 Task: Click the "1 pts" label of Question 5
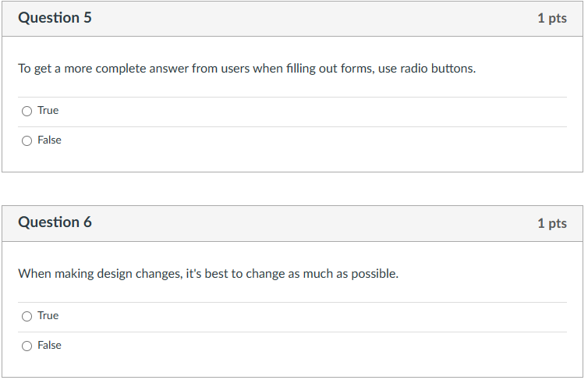552,19
